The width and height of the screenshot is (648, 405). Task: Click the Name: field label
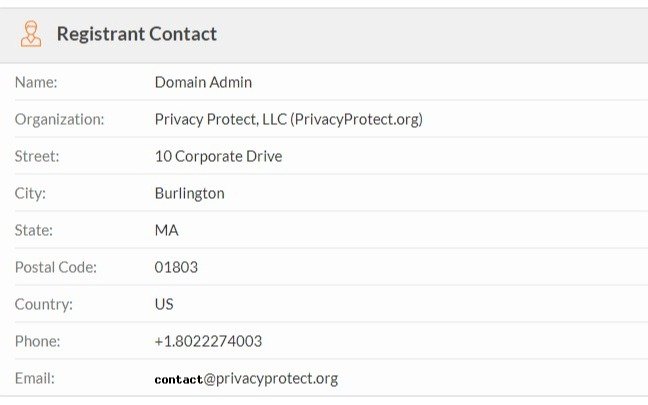36,82
